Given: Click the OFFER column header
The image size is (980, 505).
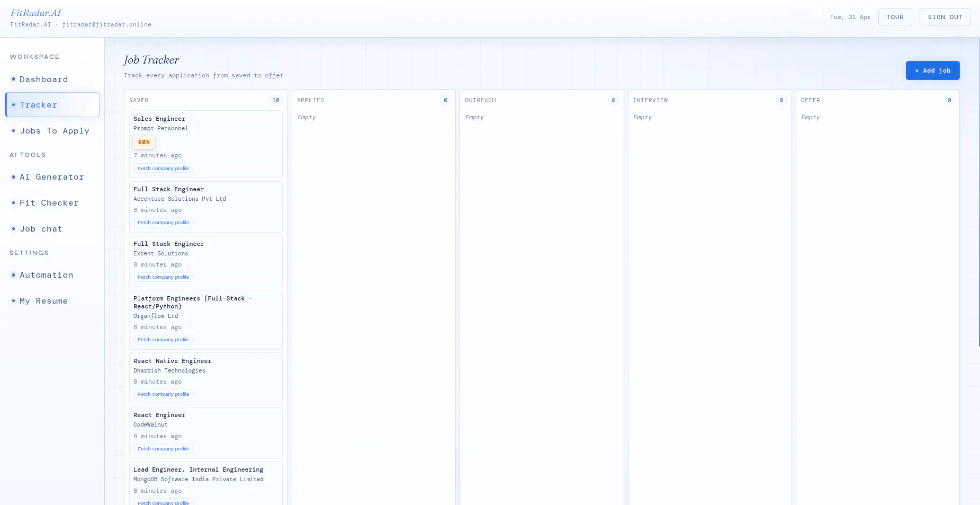Looking at the screenshot, I should click(x=810, y=100).
